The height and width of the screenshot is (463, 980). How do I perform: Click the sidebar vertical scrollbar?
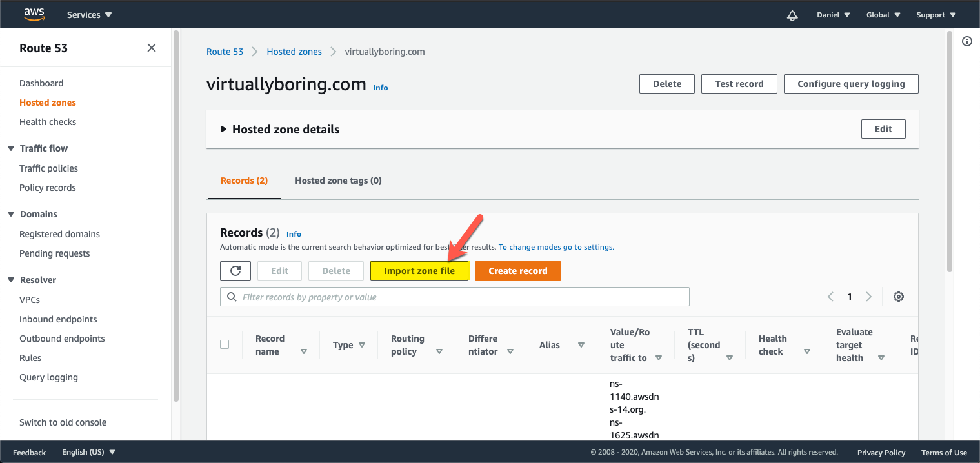(175, 215)
